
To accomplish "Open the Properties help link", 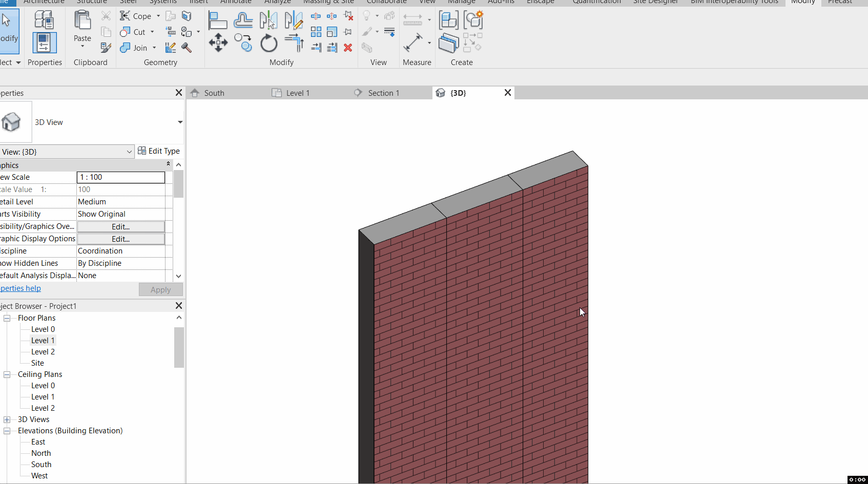I will (19, 288).
